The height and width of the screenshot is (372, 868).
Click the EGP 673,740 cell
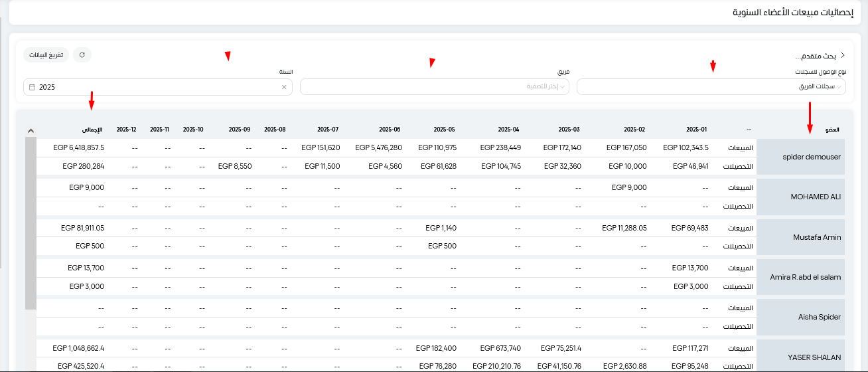pos(500,347)
